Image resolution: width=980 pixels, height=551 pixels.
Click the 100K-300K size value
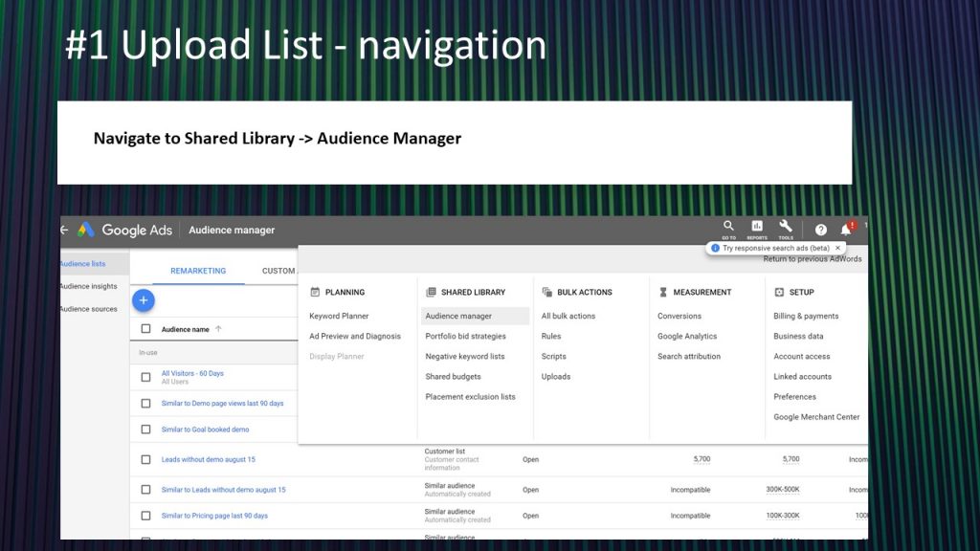(x=783, y=516)
